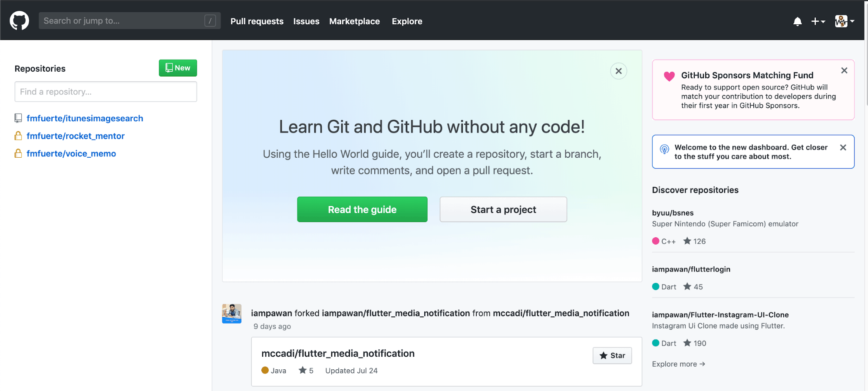Click the lock icon beside rocket_mentor
The height and width of the screenshot is (391, 868).
18,136
